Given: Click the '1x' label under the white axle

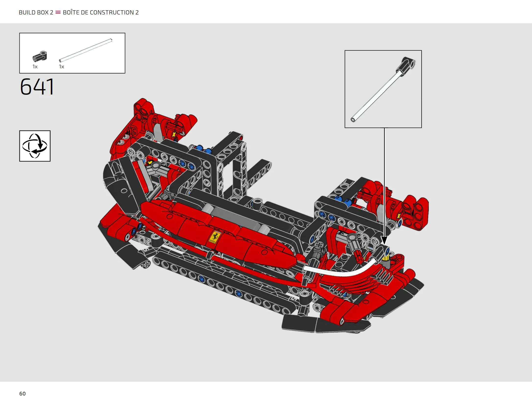Looking at the screenshot, I should click(x=61, y=67).
